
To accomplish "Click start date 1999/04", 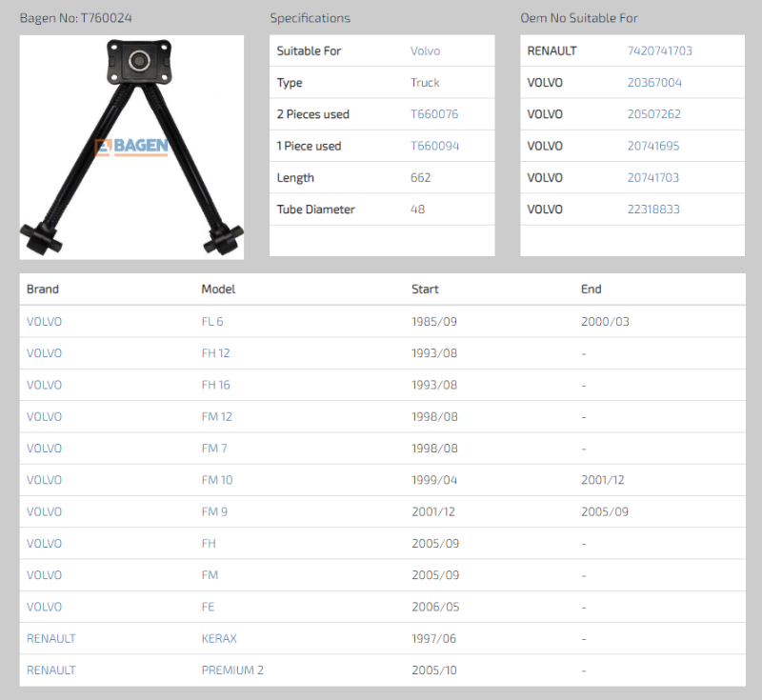I will point(434,480).
